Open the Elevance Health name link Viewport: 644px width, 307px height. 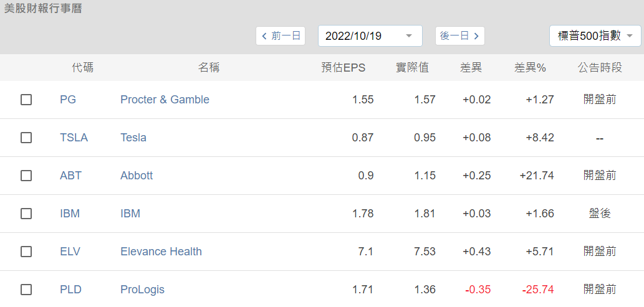(x=161, y=252)
